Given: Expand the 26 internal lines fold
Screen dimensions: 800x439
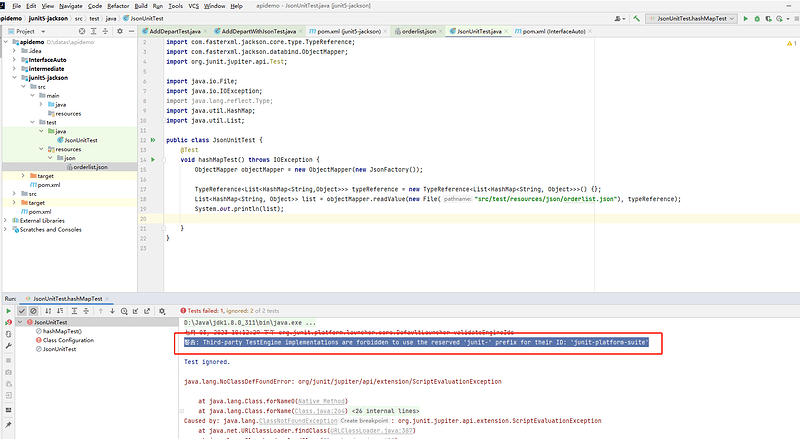Looking at the screenshot, I should tap(385, 411).
